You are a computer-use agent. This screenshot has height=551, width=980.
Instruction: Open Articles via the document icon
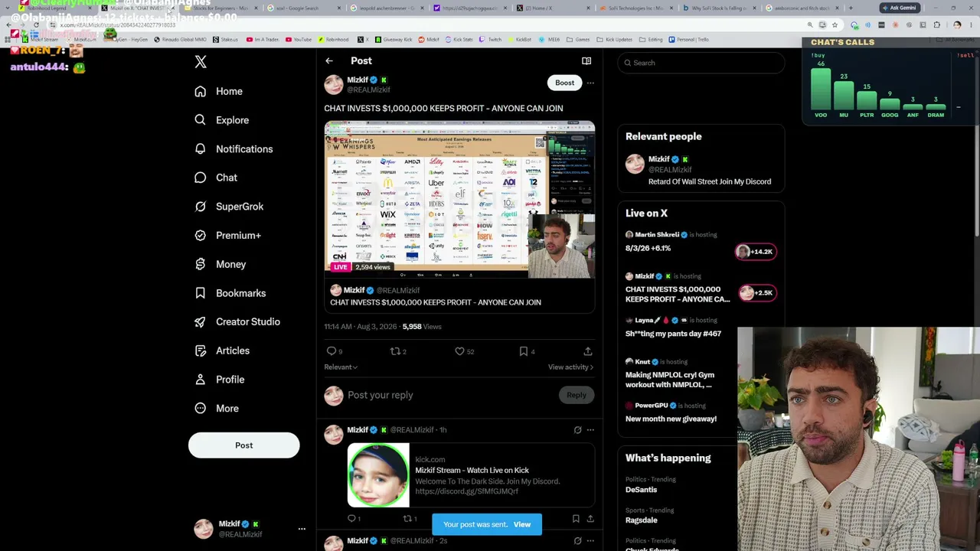(201, 350)
